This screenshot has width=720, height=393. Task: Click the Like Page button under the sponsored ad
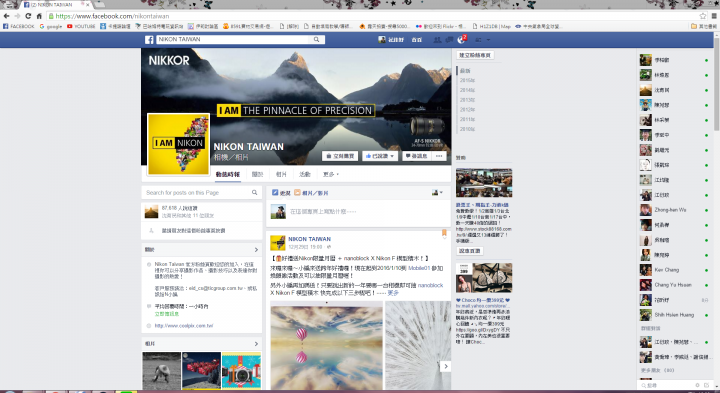point(469,251)
